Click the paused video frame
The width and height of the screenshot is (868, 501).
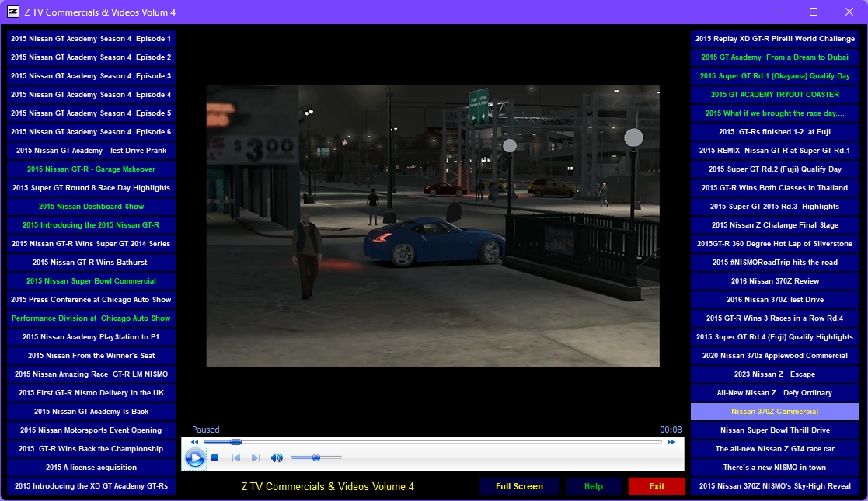click(x=433, y=226)
